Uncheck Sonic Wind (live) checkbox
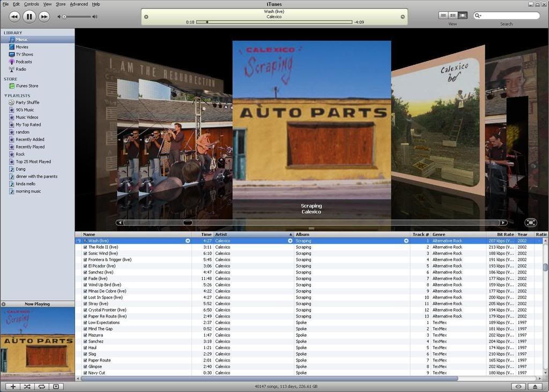This screenshot has width=549, height=392. point(85,253)
